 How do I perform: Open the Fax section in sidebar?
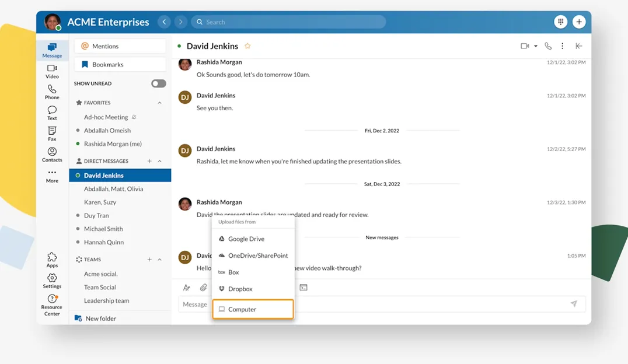(x=52, y=134)
